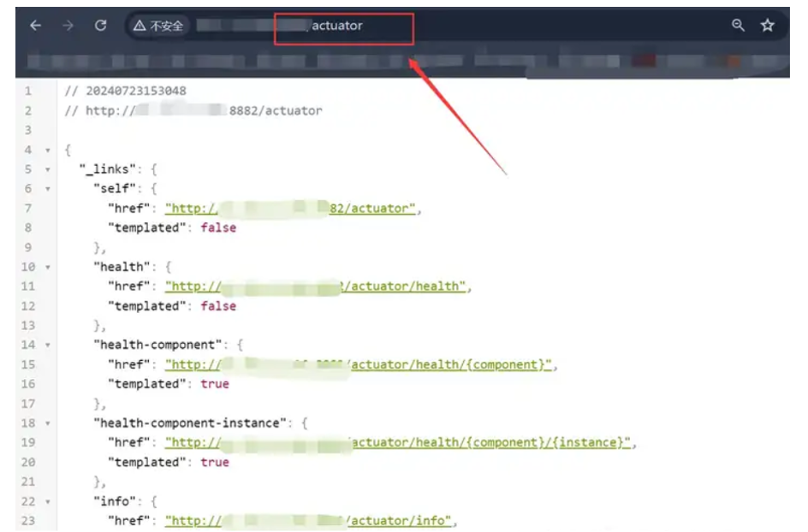Screen dimensions: 808x532
Task: Select the "href" key on line 23
Action: point(129,521)
